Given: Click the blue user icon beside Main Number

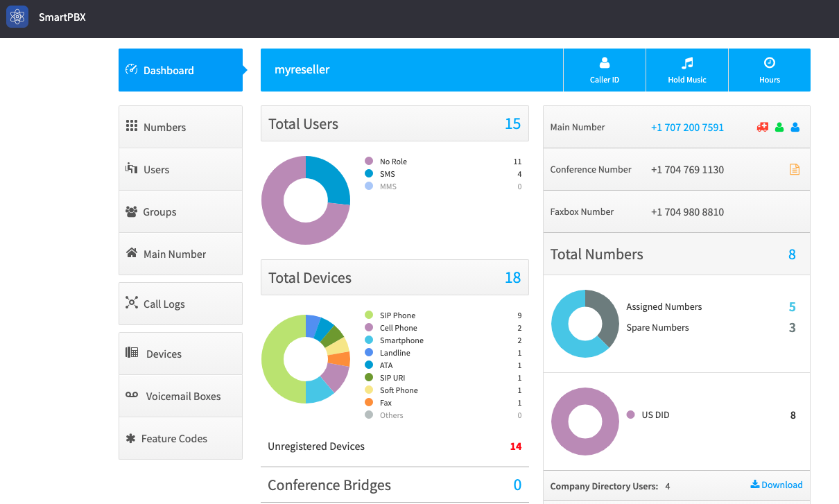Looking at the screenshot, I should [x=795, y=128].
